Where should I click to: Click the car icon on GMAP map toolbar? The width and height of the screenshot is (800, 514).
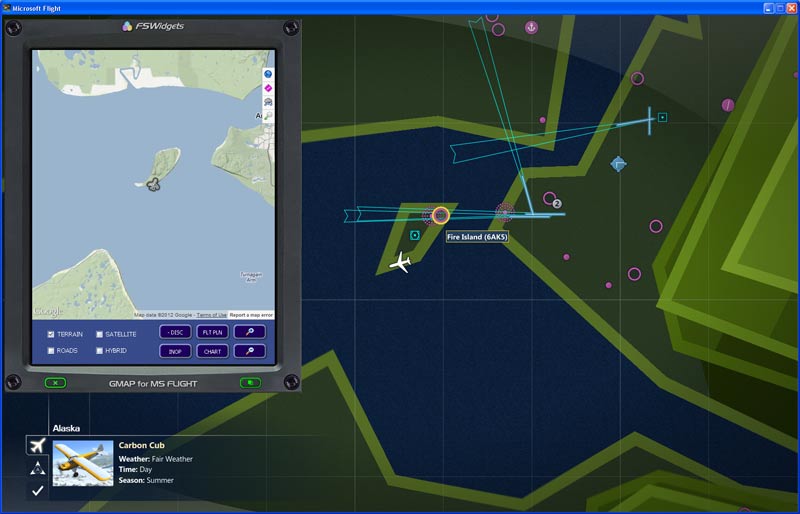pos(268,102)
